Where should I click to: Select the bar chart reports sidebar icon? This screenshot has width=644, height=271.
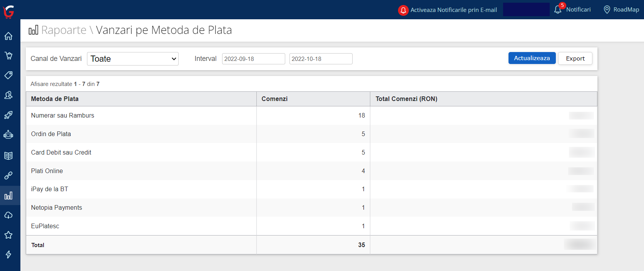[x=8, y=196]
